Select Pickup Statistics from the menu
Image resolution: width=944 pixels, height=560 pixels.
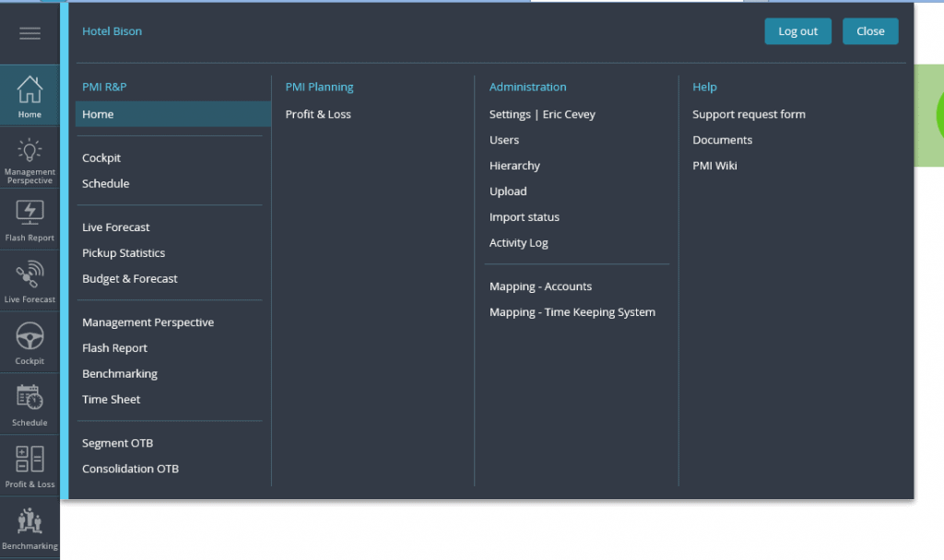pos(124,253)
